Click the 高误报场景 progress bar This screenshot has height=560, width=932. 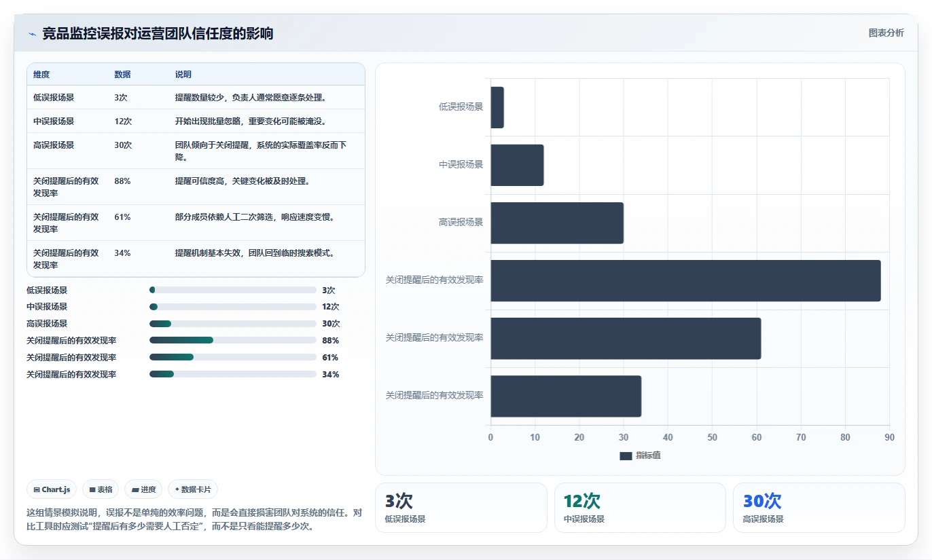pyautogui.click(x=233, y=324)
